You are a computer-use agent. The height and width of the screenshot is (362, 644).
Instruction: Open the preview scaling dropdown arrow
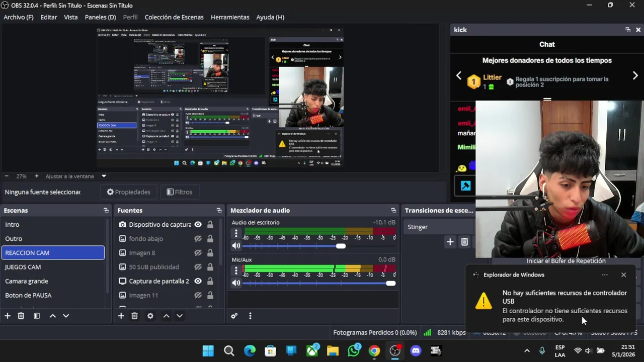click(x=104, y=176)
